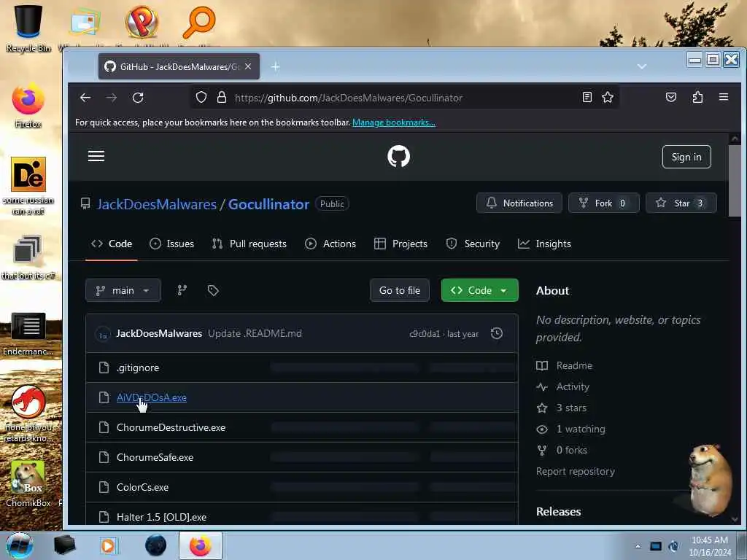The width and height of the screenshot is (747, 560).
Task: Open the ChorumeSafe.exe file
Action: coord(155,458)
